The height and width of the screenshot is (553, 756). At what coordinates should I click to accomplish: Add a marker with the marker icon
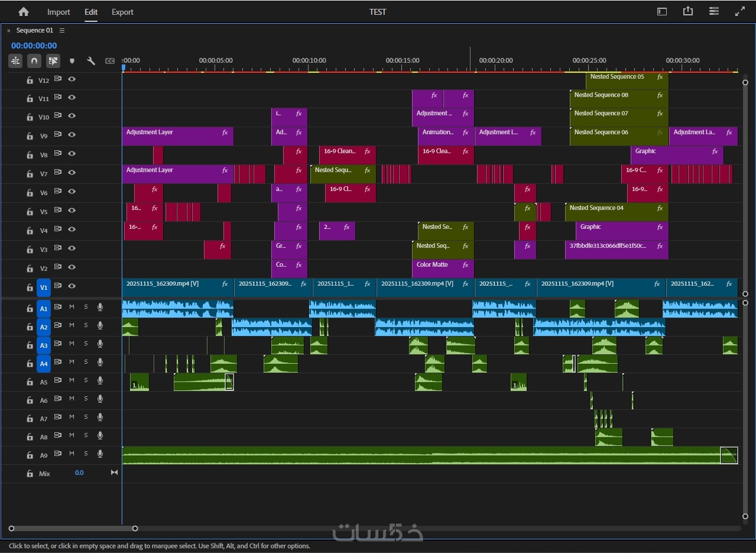pyautogui.click(x=72, y=60)
